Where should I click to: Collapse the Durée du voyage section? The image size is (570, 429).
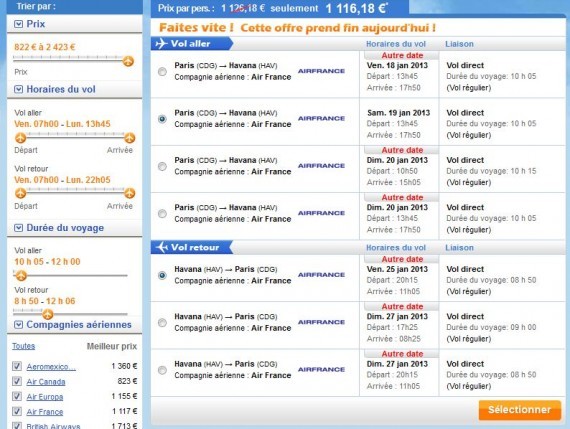[x=18, y=228]
